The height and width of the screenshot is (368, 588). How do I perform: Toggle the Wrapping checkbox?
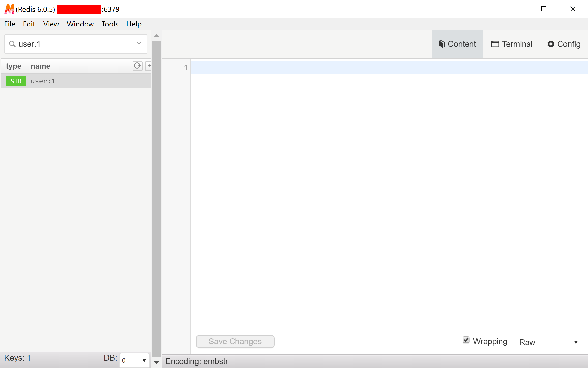pos(466,340)
